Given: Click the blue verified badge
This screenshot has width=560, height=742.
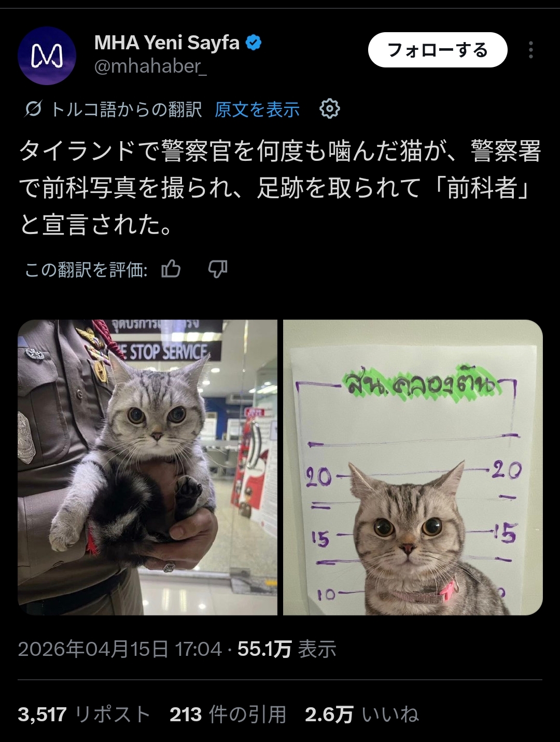Looking at the screenshot, I should click(x=253, y=43).
